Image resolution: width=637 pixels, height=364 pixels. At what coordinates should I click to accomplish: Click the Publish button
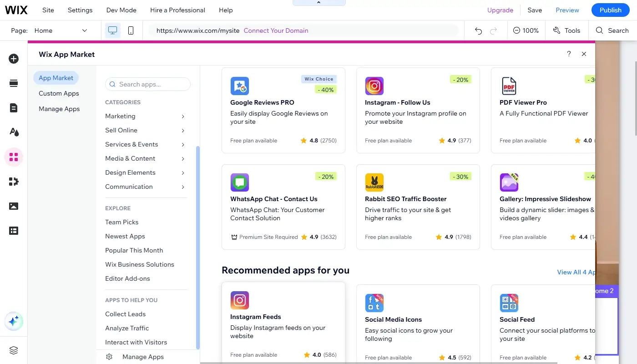tap(610, 10)
